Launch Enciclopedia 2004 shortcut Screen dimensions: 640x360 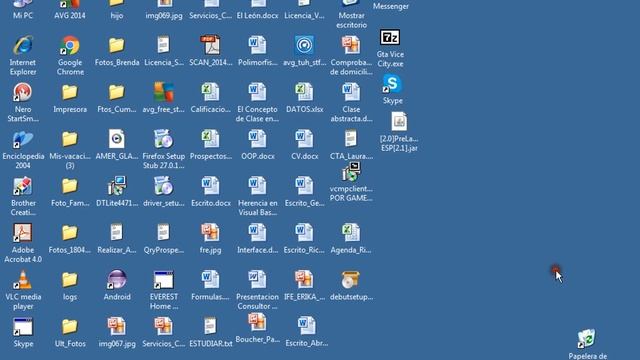[x=23, y=140]
